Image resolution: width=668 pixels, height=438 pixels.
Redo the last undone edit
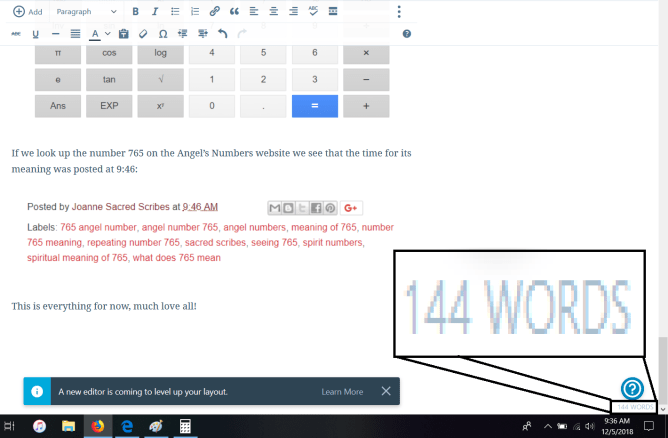(242, 34)
